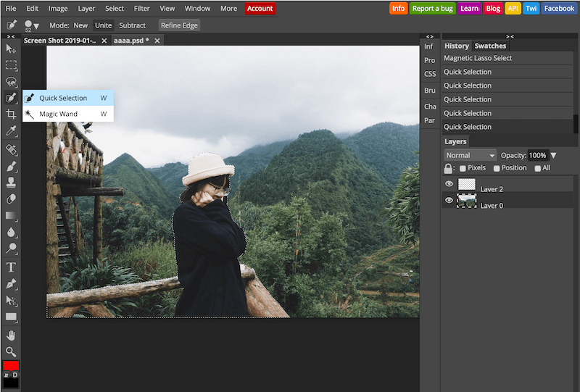Open the Normal blend mode dropdown
This screenshot has width=580, height=392.
(x=470, y=155)
